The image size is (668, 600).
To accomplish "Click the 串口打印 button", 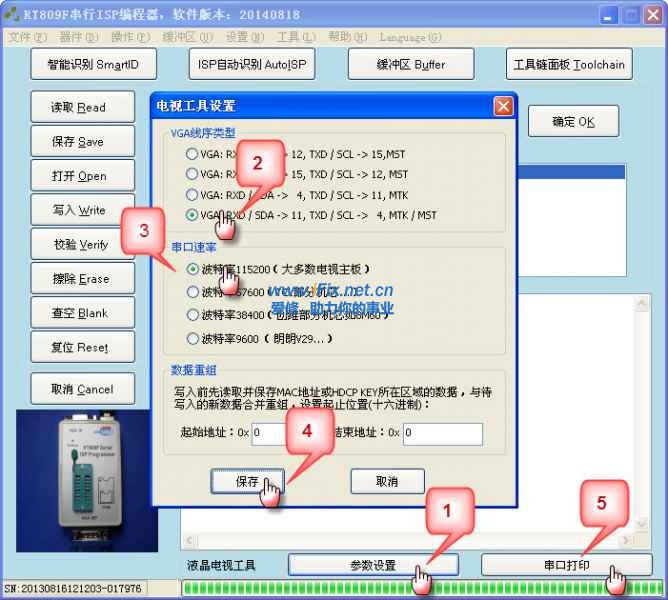I will tap(567, 565).
